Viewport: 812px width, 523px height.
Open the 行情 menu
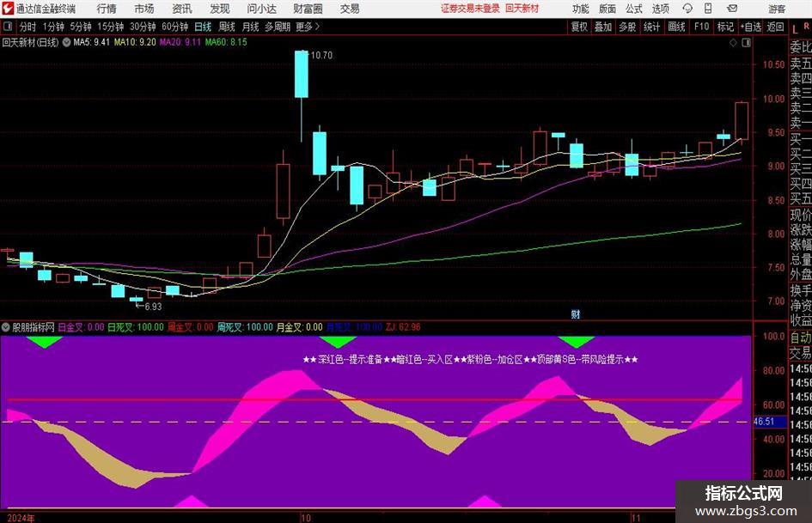pyautogui.click(x=107, y=9)
